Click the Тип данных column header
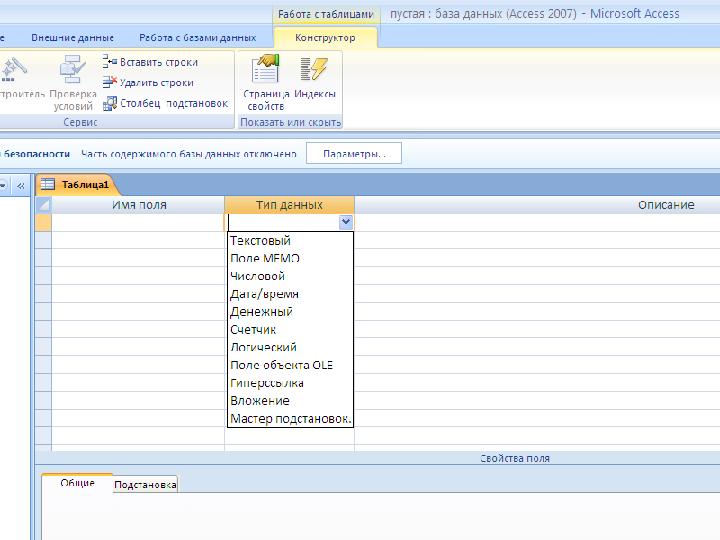720x540 pixels. [x=289, y=205]
